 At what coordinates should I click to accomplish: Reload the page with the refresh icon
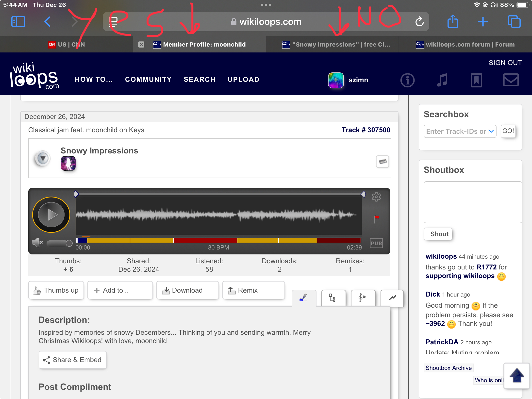pyautogui.click(x=419, y=22)
